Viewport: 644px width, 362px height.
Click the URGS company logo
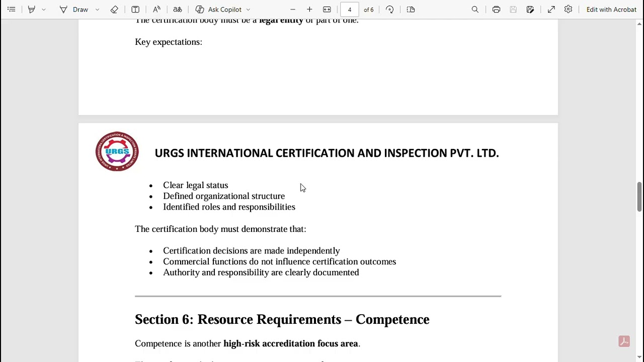coord(117,151)
